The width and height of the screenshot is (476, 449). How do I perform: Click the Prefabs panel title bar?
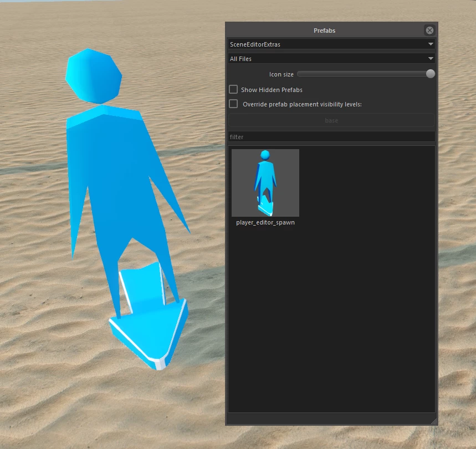tap(324, 30)
